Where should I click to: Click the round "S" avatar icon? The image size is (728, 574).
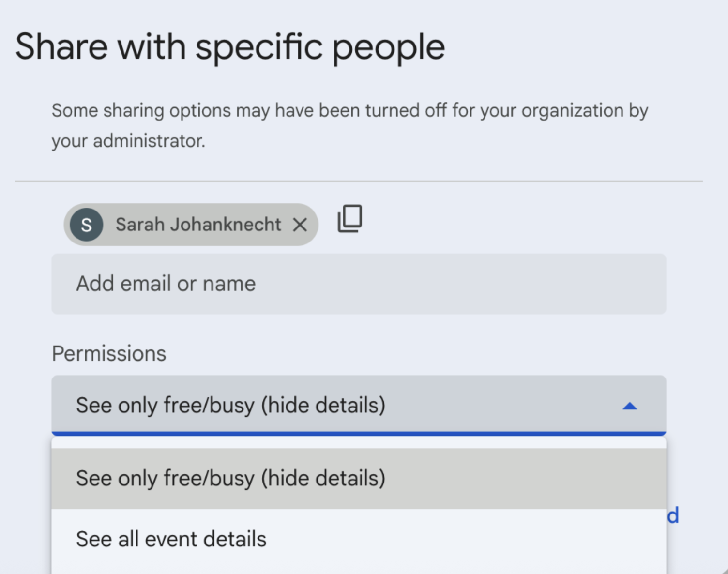[86, 225]
